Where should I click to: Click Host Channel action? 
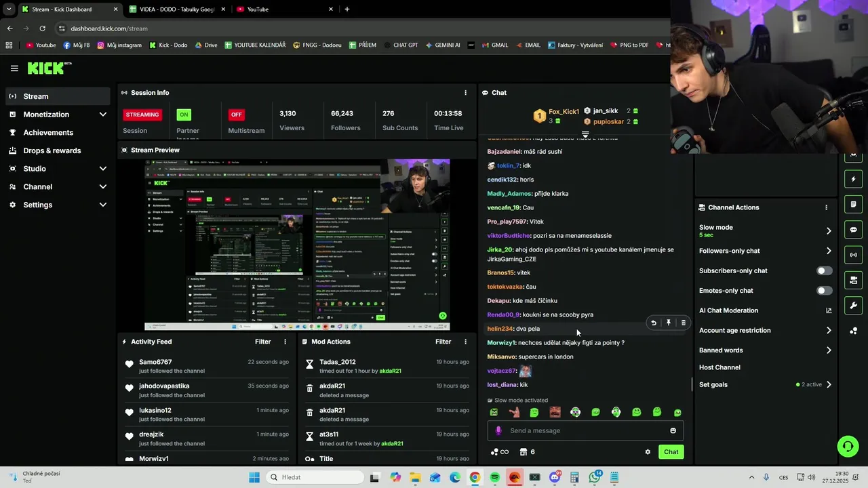[719, 367]
